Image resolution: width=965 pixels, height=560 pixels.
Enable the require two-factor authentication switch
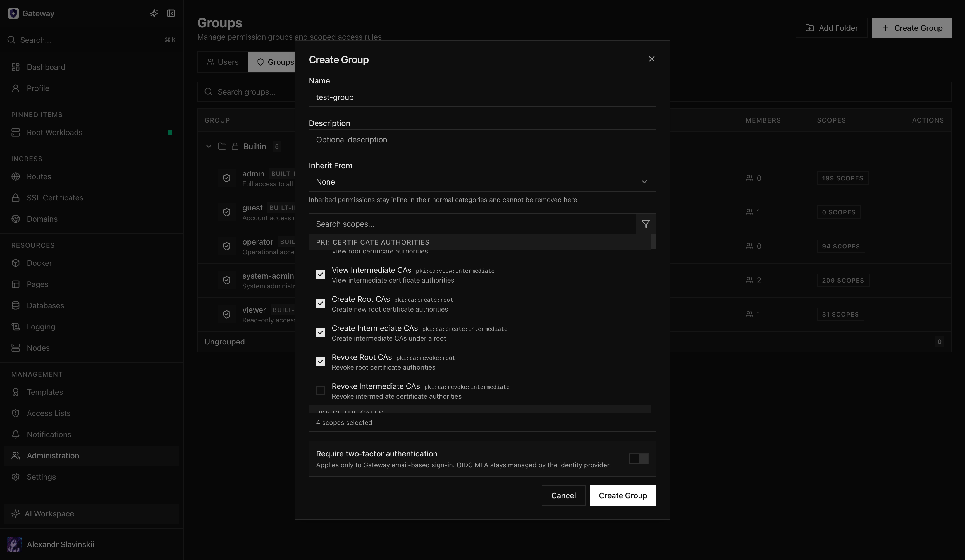639,459
